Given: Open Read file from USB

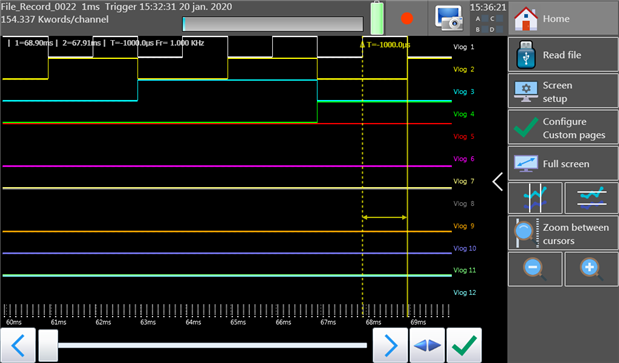Looking at the screenshot, I should click(563, 55).
